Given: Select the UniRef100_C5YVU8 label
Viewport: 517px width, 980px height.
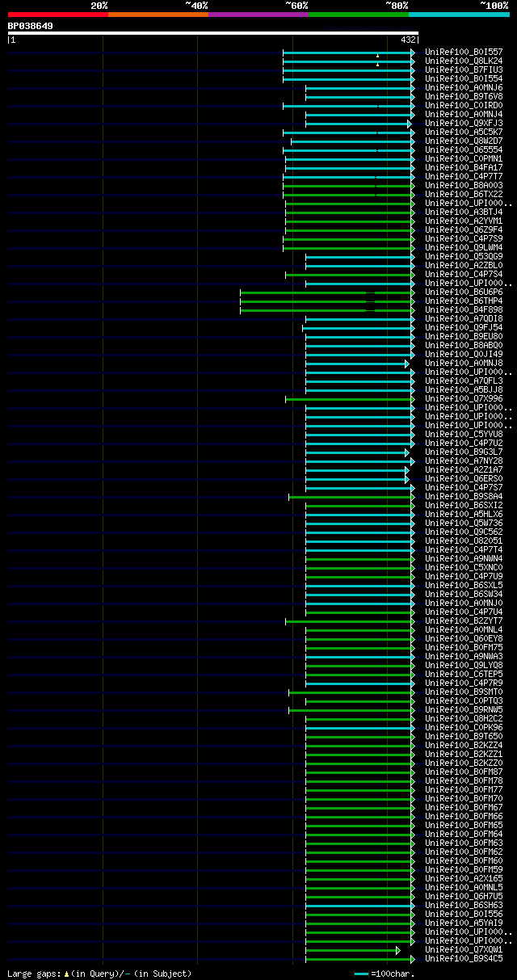Looking at the screenshot, I should coord(464,434).
